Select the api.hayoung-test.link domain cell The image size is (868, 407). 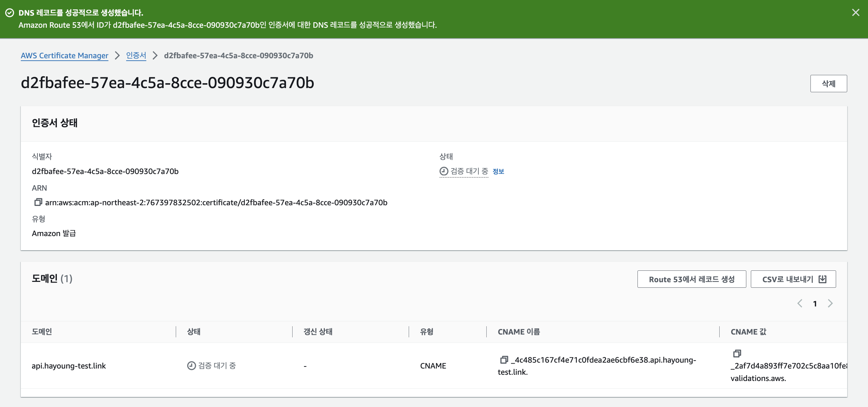pos(69,366)
